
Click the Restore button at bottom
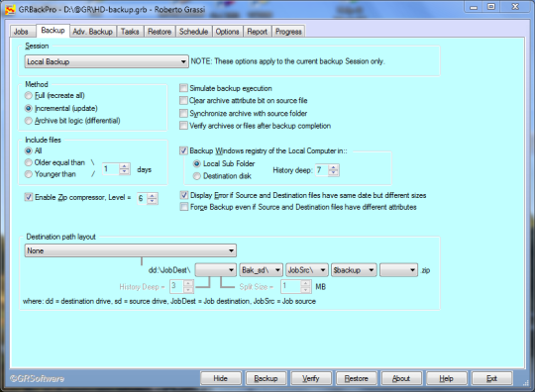tap(357, 378)
